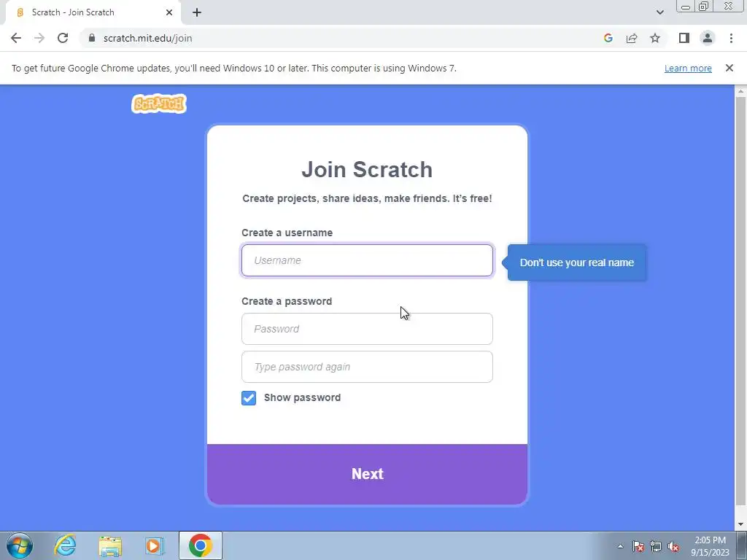Close the Scratch - Join Scratch tab
The height and width of the screenshot is (560, 747).
[x=169, y=12]
